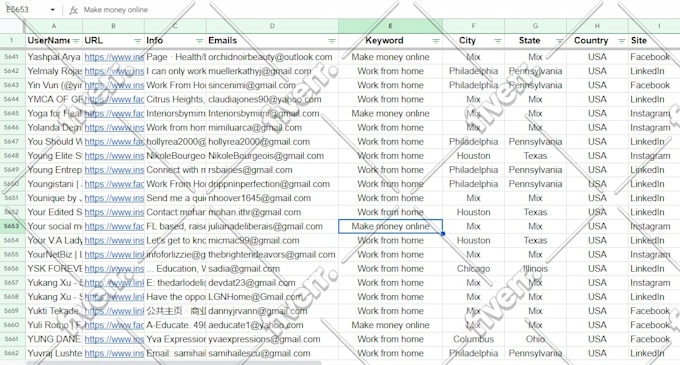The height and width of the screenshot is (365, 680).
Task: Open the URL link in row 5657
Action: click(x=114, y=283)
